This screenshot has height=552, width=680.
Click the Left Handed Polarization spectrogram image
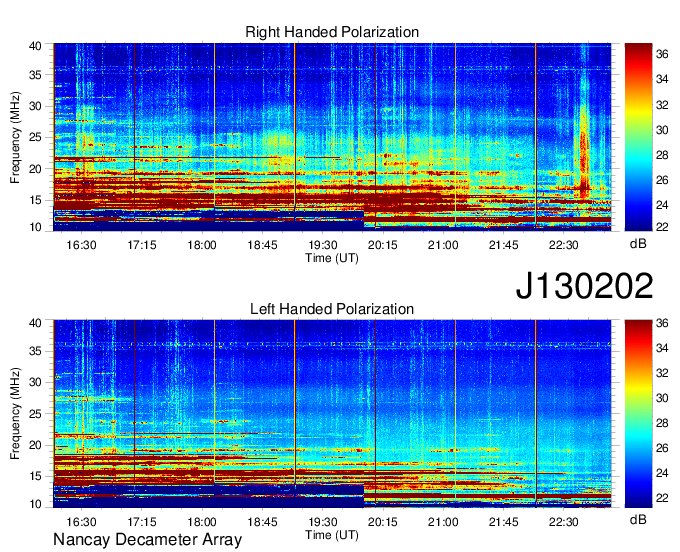(x=332, y=414)
